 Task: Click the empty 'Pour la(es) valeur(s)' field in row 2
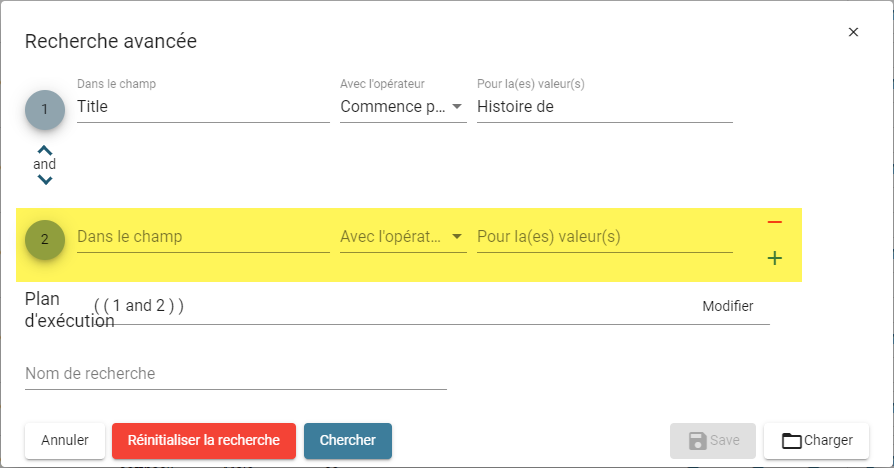tap(604, 237)
